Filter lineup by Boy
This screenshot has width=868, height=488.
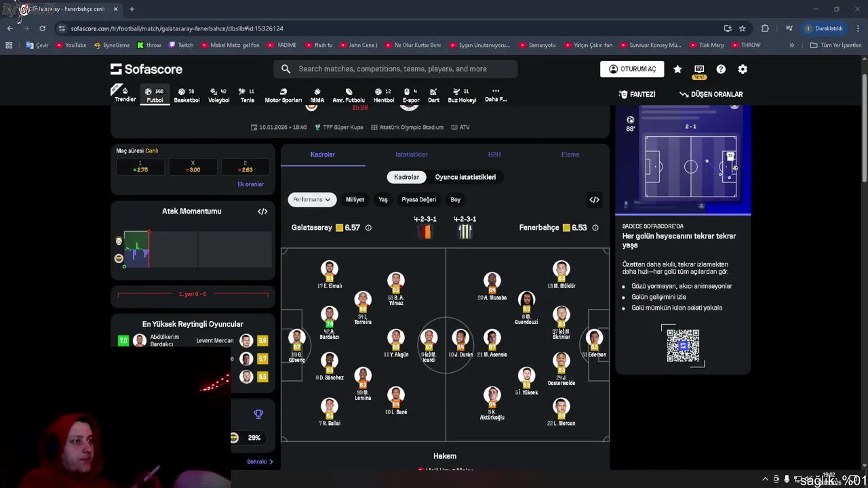pyautogui.click(x=455, y=199)
